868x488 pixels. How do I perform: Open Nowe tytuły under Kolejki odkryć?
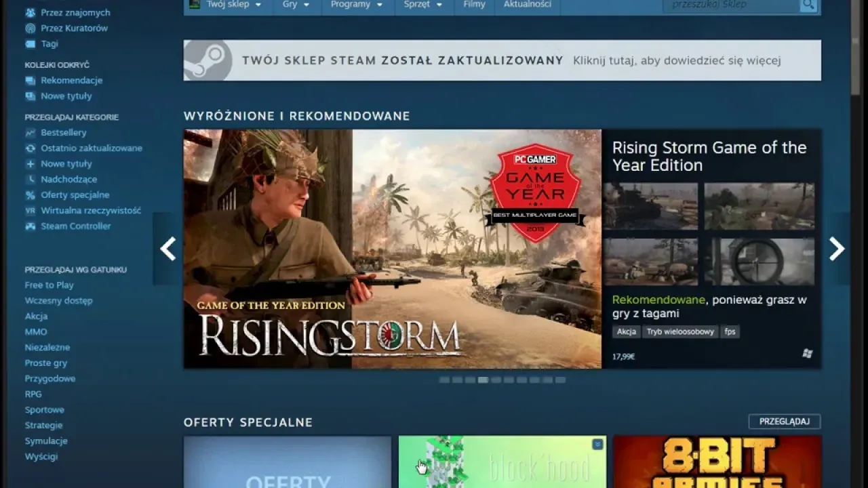click(x=66, y=96)
